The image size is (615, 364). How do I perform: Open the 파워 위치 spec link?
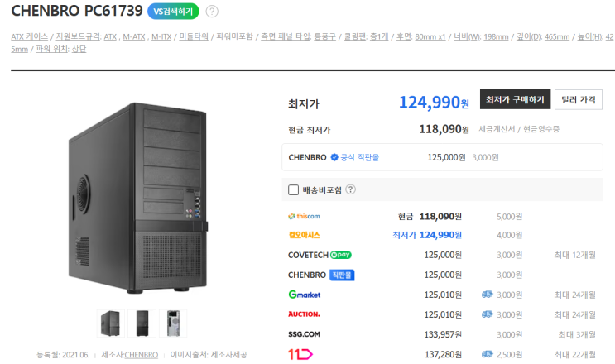tap(50, 49)
